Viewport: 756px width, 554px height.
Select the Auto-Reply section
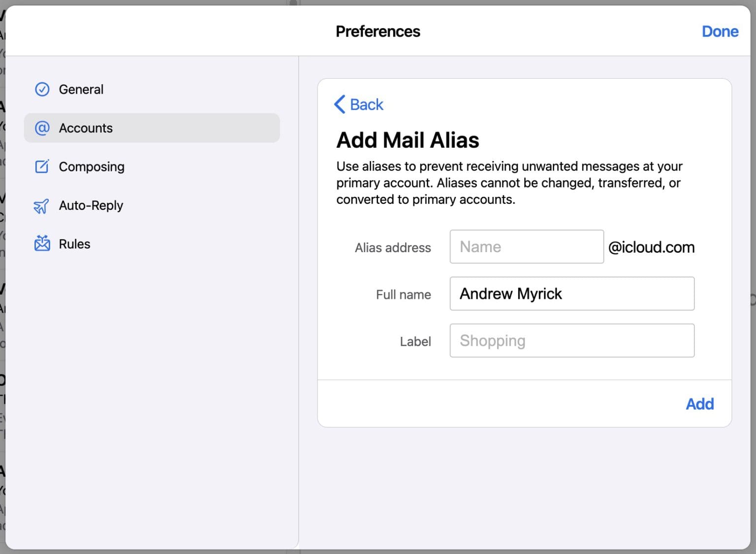tap(91, 205)
